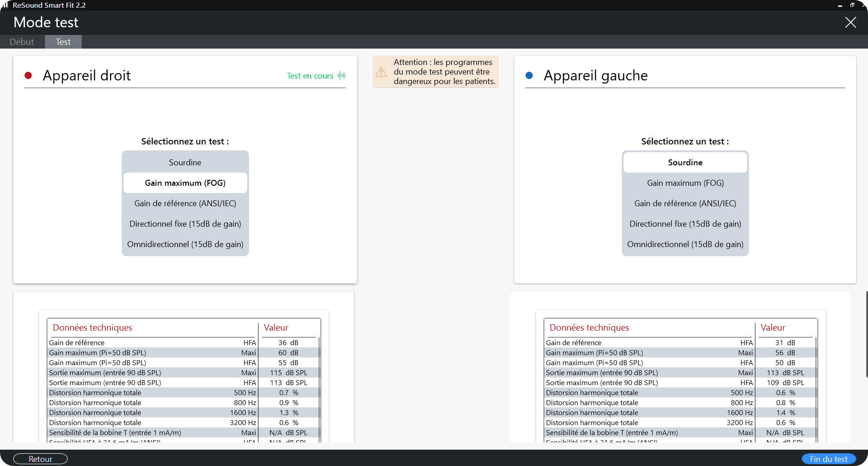Pick Omnidirectionnel test for right device
The width and height of the screenshot is (868, 466).
pyautogui.click(x=185, y=244)
